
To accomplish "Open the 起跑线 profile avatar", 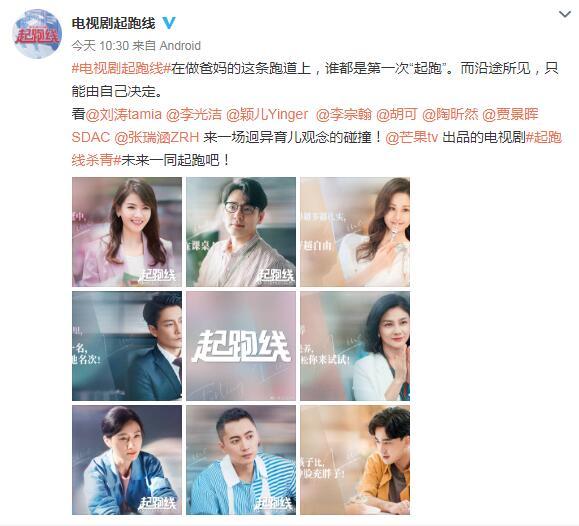I will 37,34.
